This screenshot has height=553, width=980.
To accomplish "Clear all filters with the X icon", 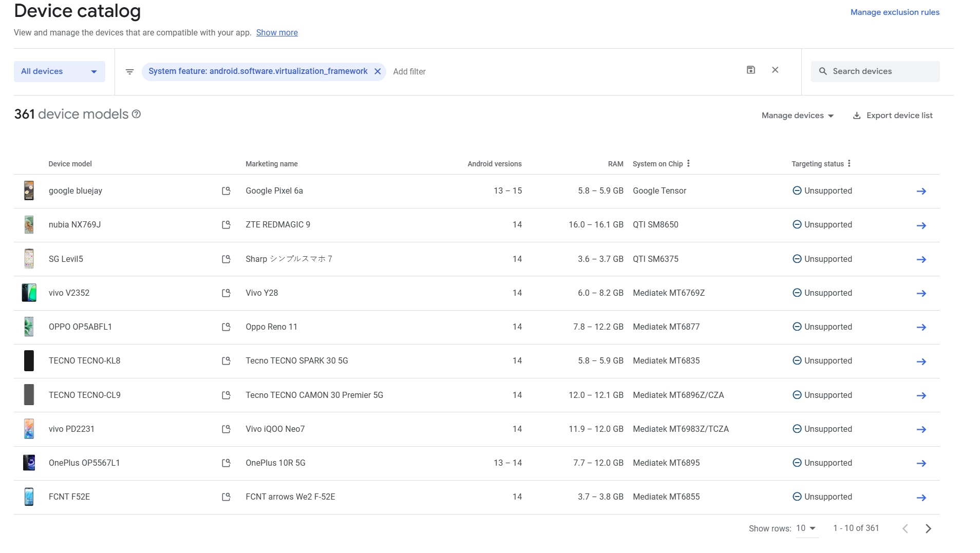I will pyautogui.click(x=775, y=70).
